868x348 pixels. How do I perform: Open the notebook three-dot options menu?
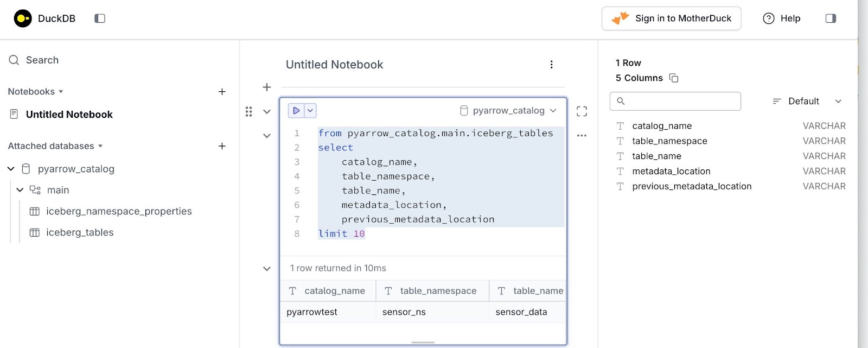551,65
